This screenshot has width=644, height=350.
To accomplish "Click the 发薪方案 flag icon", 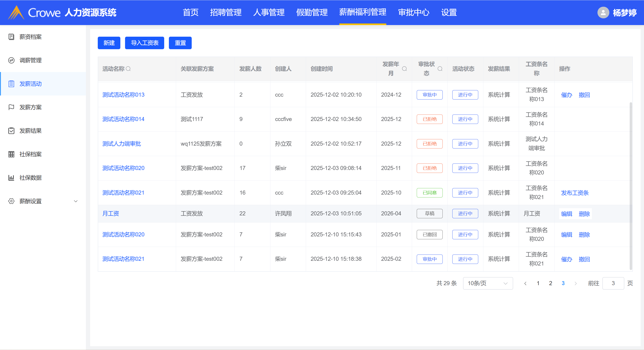I will 11,107.
